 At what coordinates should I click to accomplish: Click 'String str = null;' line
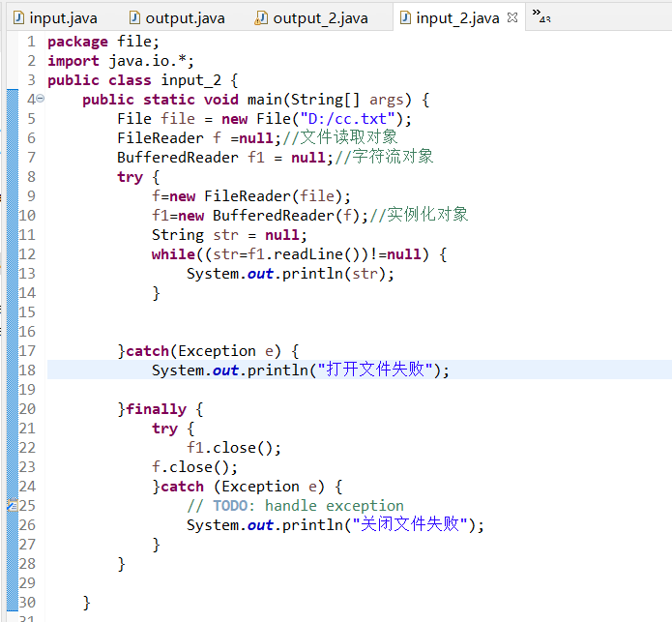click(229, 235)
